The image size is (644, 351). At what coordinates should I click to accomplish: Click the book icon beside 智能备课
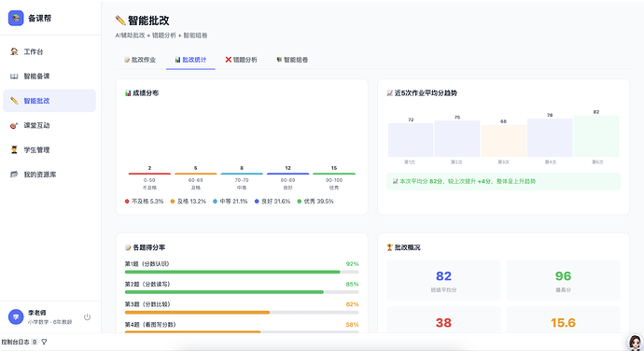(x=14, y=76)
